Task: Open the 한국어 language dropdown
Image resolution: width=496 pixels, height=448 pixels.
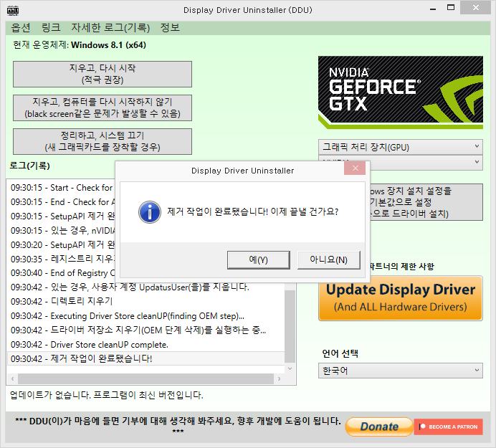Action: 401,371
